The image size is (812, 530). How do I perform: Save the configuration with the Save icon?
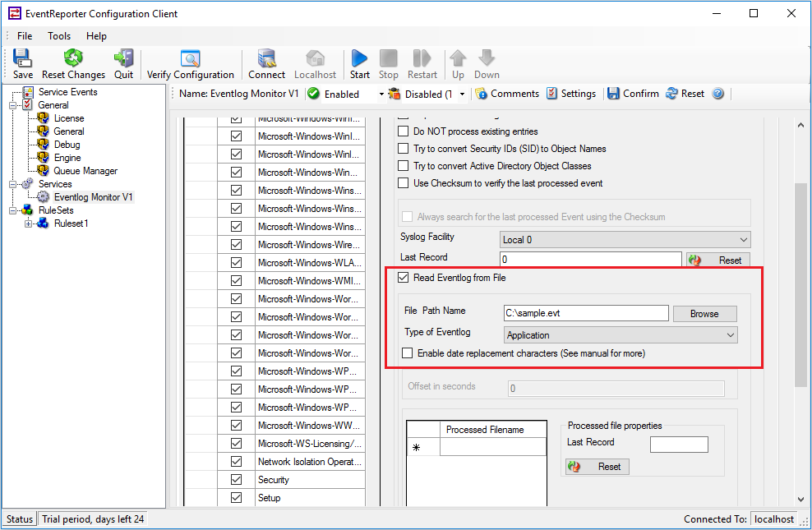(22, 63)
